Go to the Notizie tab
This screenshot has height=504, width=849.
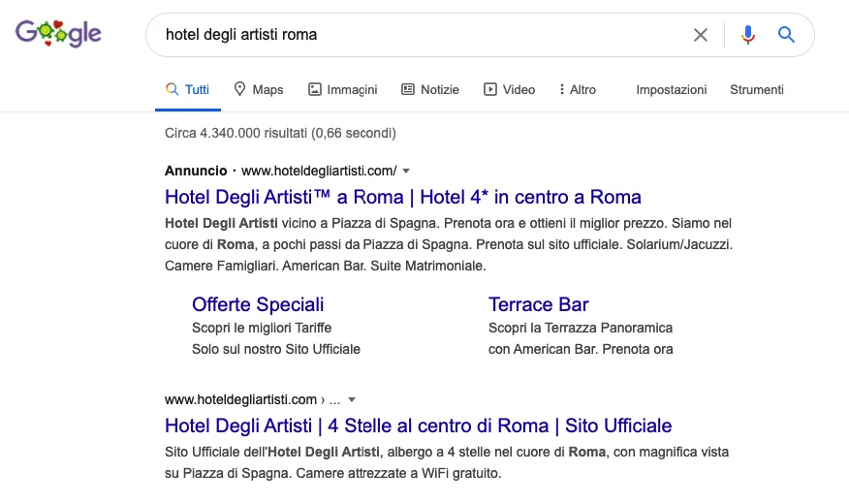click(430, 89)
